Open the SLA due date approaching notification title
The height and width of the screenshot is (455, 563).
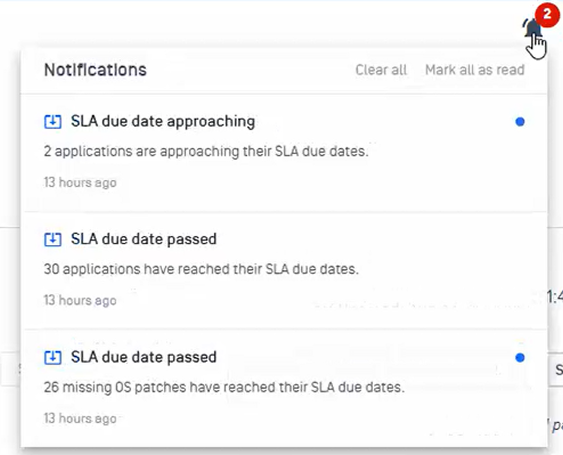(x=163, y=121)
